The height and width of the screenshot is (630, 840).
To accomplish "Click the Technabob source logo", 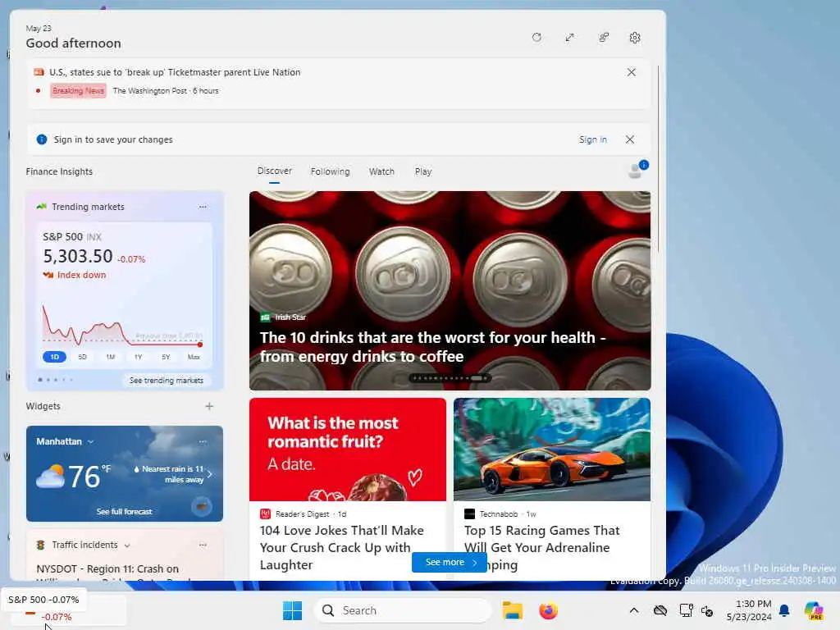I will pos(469,514).
